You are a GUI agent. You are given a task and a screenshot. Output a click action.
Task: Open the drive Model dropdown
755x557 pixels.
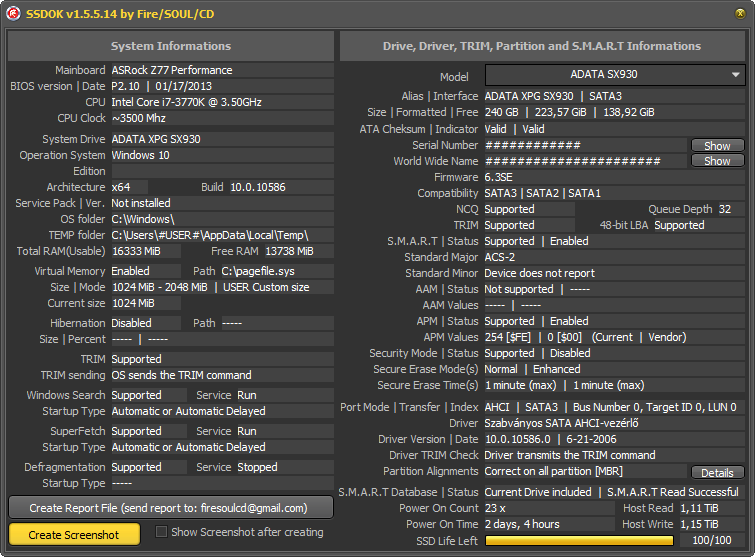coord(615,75)
